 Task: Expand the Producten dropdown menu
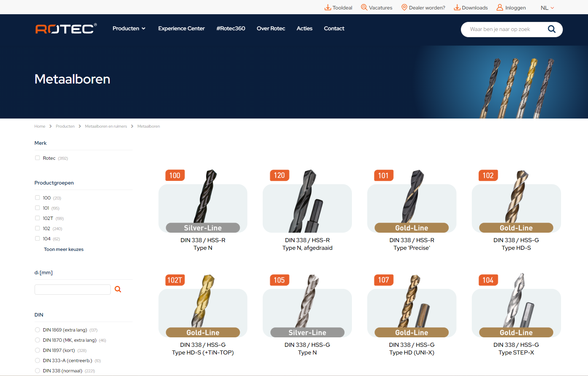click(x=129, y=28)
